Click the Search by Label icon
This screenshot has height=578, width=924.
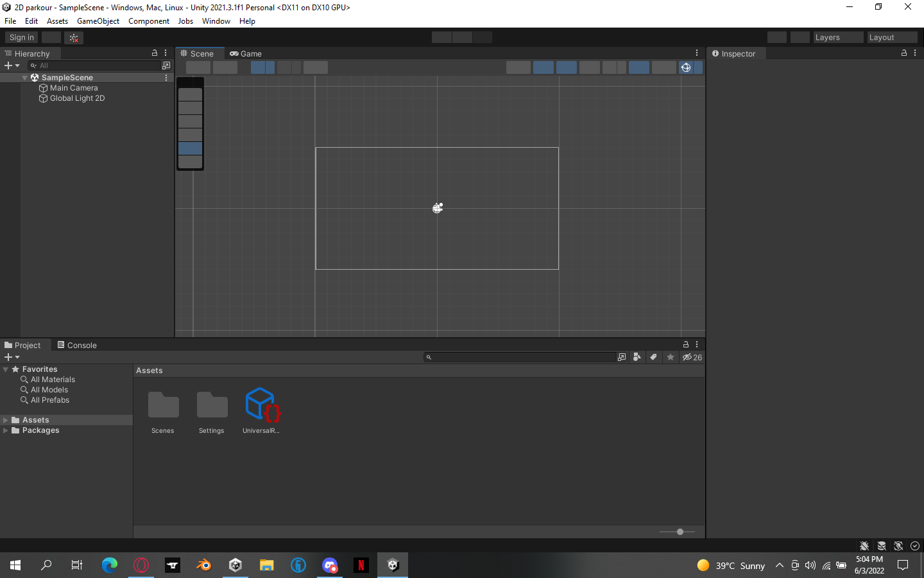(x=654, y=357)
